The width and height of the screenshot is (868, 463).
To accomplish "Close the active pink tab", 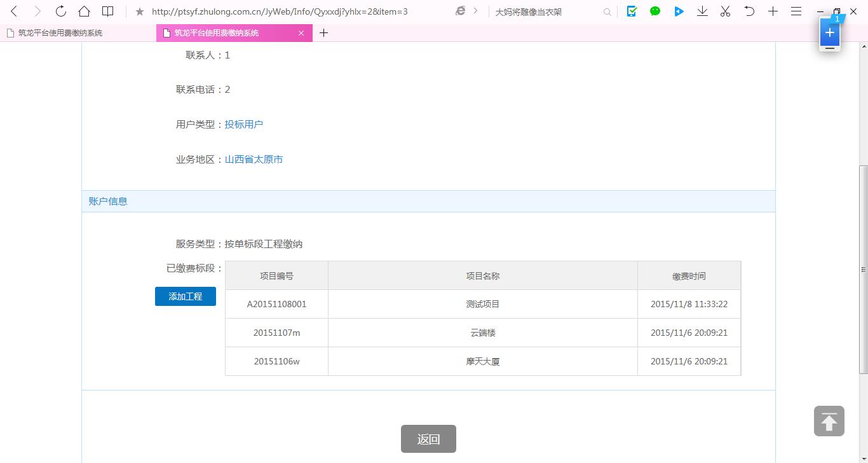I will pyautogui.click(x=301, y=33).
